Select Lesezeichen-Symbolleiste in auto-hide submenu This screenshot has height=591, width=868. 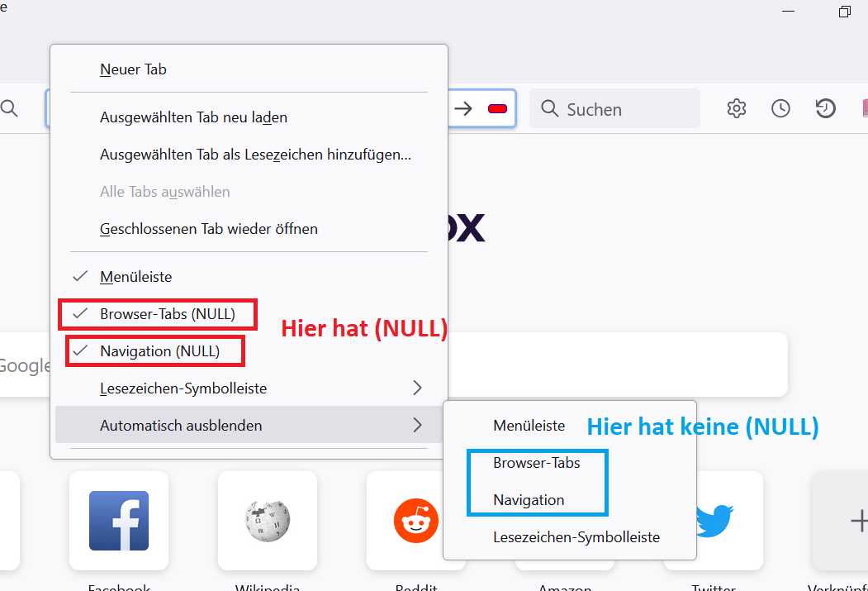pos(570,536)
